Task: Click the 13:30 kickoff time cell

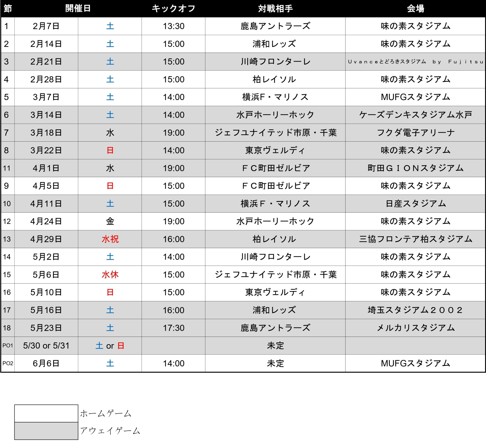Action: tap(173, 26)
